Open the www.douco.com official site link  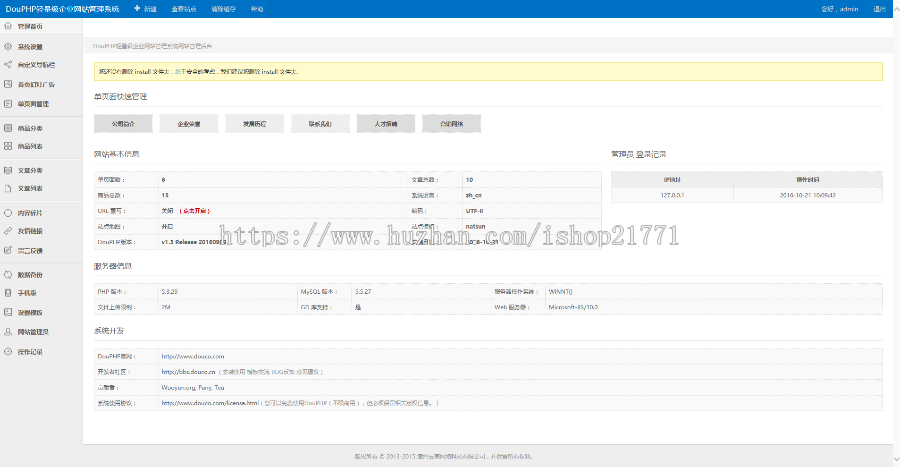tap(193, 356)
